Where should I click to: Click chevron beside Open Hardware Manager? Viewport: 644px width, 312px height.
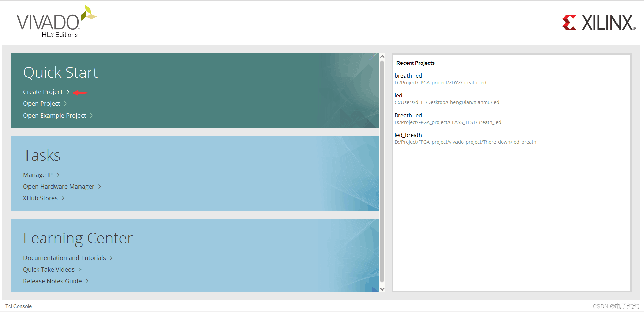(x=99, y=186)
